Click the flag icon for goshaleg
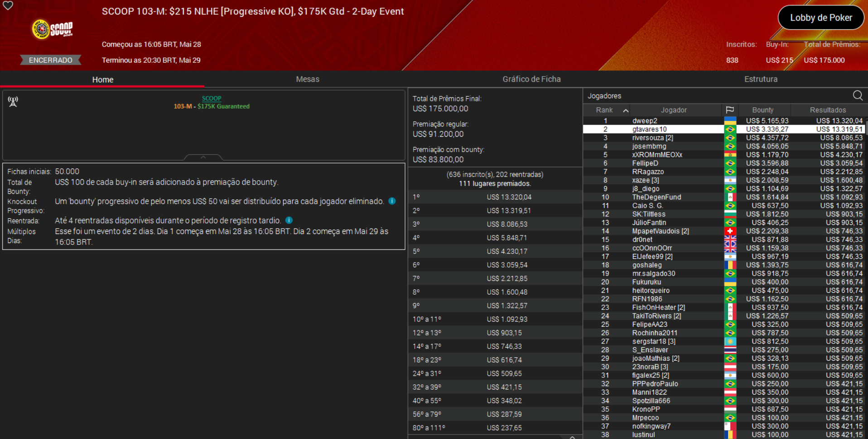Image resolution: width=868 pixels, height=439 pixels. point(730,265)
